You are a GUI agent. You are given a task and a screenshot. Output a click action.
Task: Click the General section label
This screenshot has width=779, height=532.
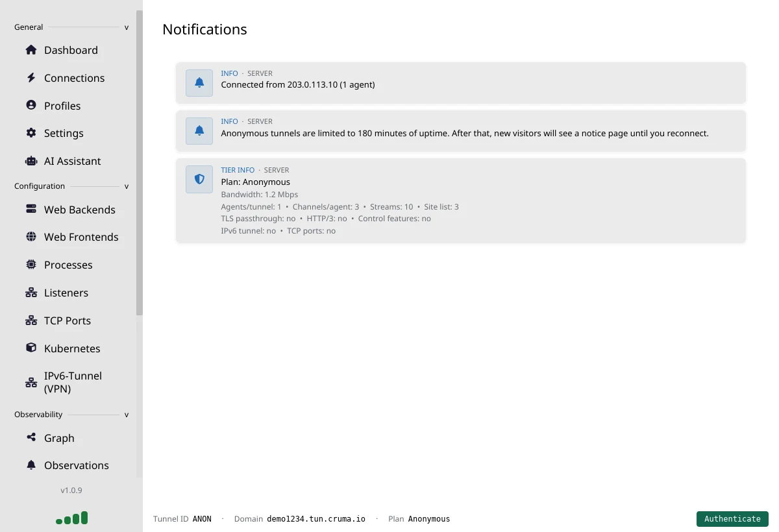coord(29,27)
